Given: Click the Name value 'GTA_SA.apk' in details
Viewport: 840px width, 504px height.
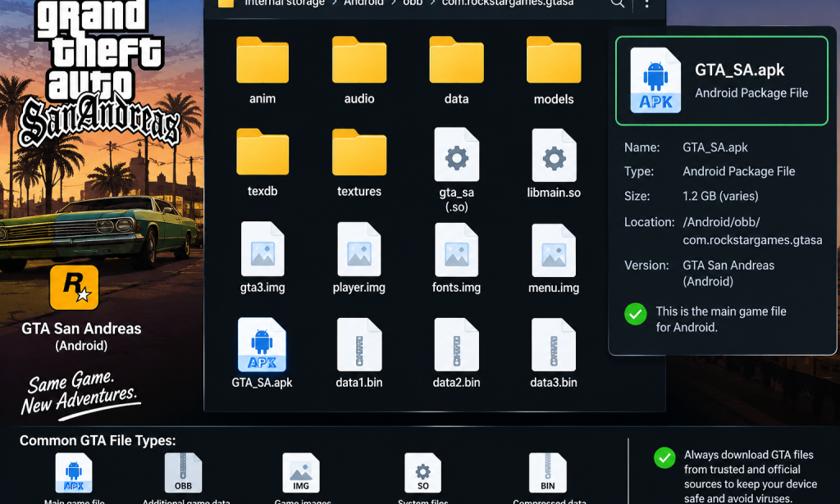Looking at the screenshot, I should point(715,148).
